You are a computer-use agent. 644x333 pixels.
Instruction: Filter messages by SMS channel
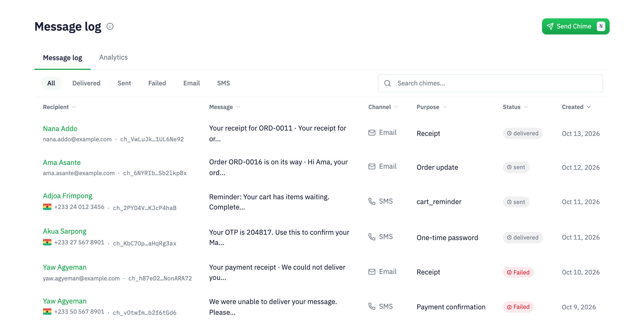pyautogui.click(x=224, y=83)
